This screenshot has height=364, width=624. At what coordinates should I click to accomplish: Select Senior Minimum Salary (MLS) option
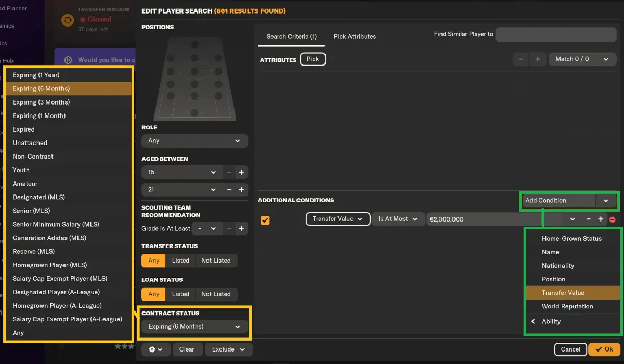pos(68,225)
